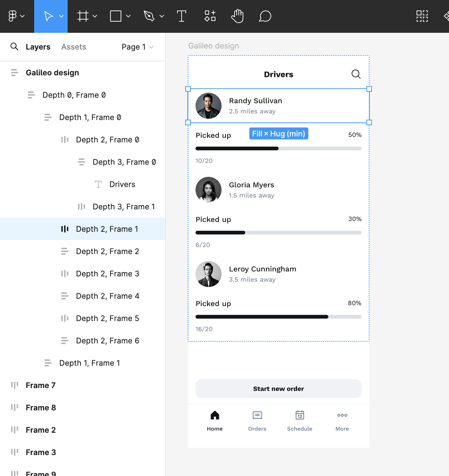
Task: Click the 10/20 count text
Action: click(204, 161)
